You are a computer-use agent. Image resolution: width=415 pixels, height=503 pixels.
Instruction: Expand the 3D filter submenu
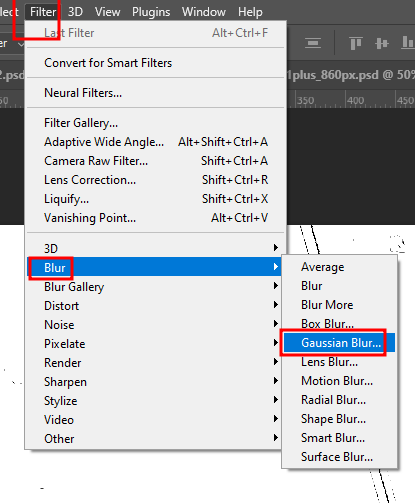pyautogui.click(x=155, y=248)
